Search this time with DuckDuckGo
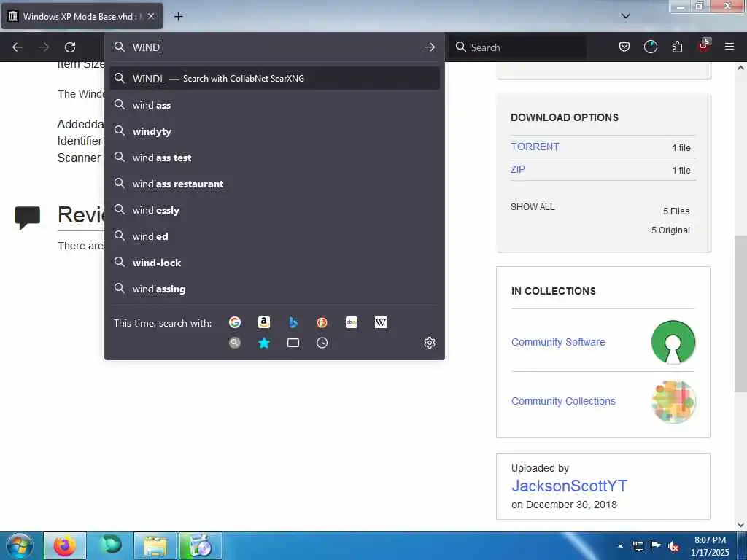Screen dimensions: 747x560 coord(322,323)
